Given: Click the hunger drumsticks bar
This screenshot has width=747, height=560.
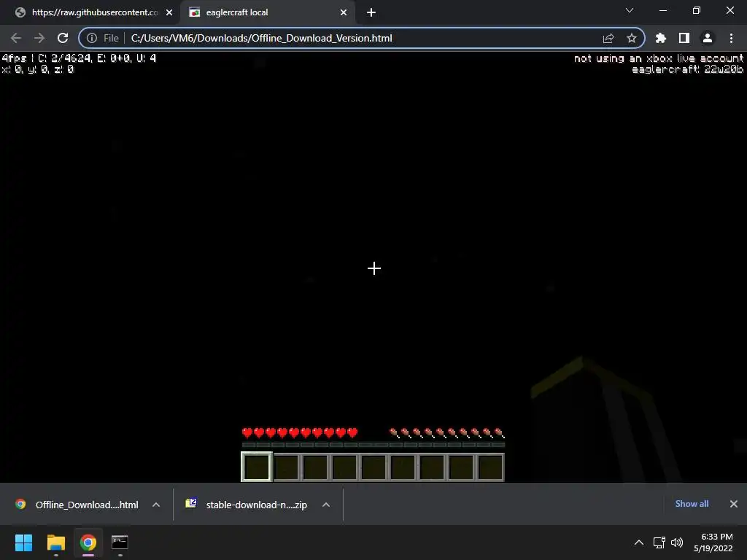Looking at the screenshot, I should [x=447, y=433].
